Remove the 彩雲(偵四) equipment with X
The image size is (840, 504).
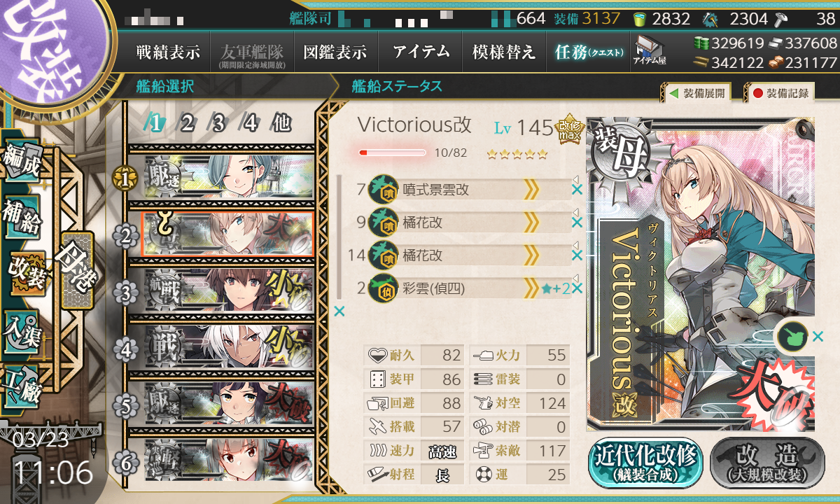577,288
